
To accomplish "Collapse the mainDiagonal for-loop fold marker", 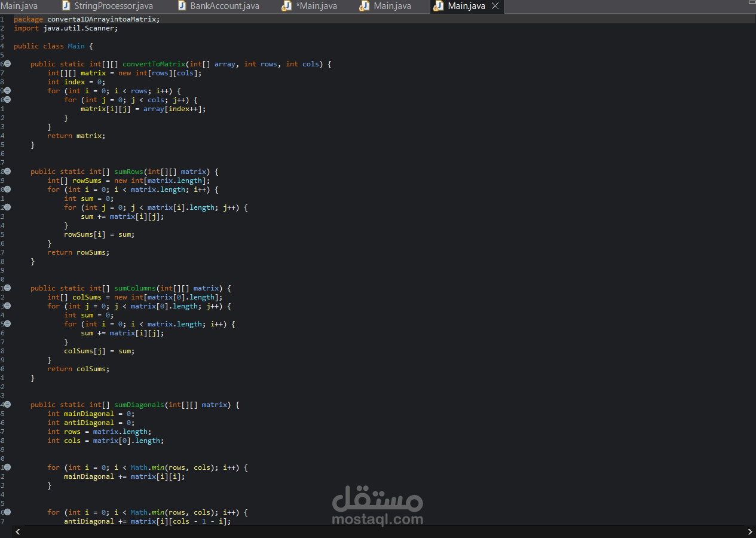I will (7, 467).
